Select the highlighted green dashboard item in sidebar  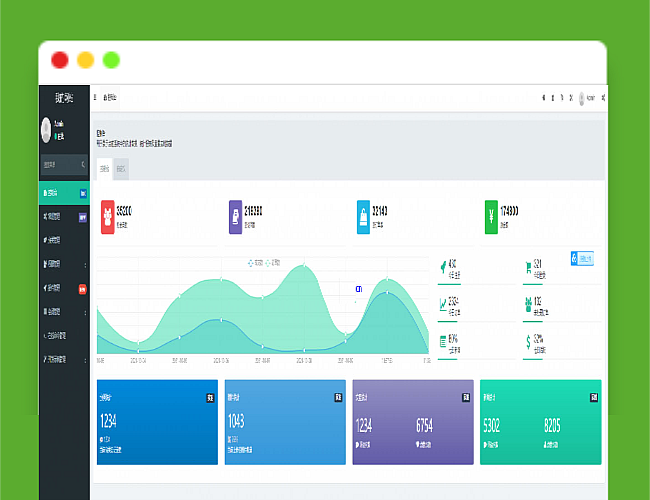pos(64,192)
